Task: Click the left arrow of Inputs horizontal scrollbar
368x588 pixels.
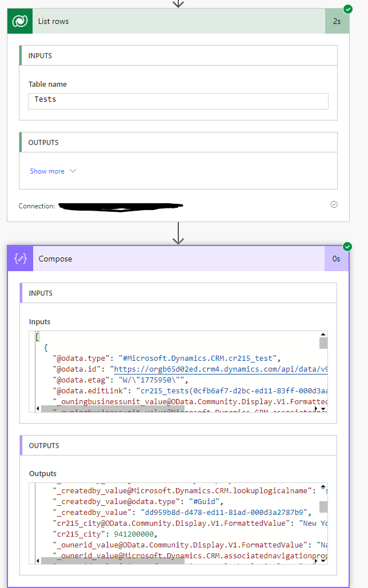Action: pyautogui.click(x=38, y=409)
